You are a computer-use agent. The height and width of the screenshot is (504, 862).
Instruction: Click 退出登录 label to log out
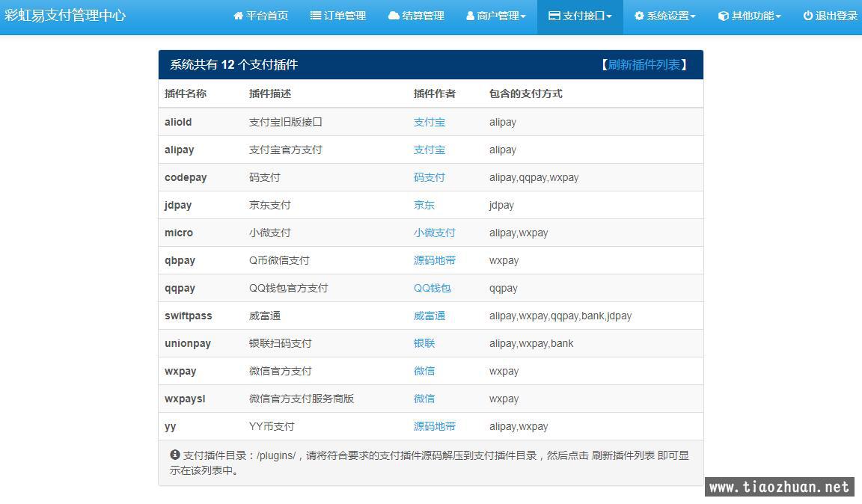pos(836,16)
